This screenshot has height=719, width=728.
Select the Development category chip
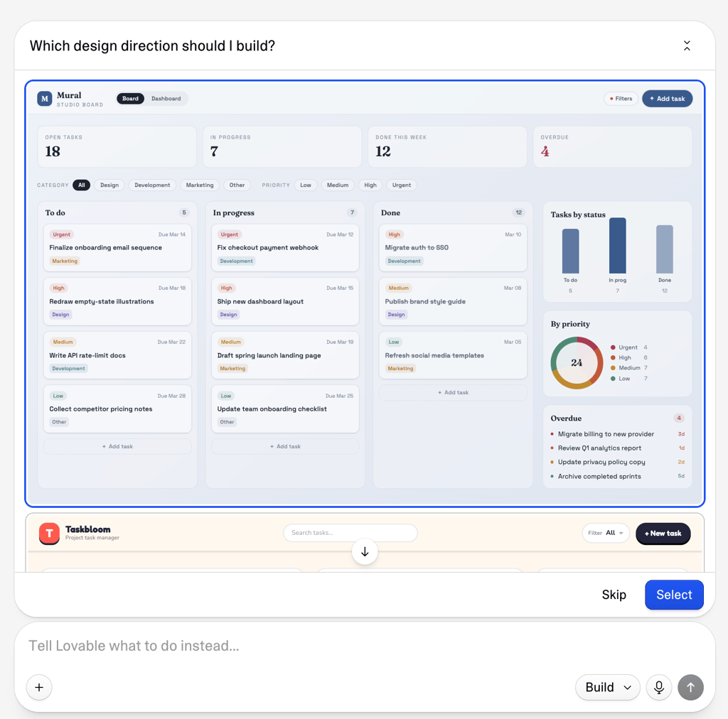pos(152,185)
